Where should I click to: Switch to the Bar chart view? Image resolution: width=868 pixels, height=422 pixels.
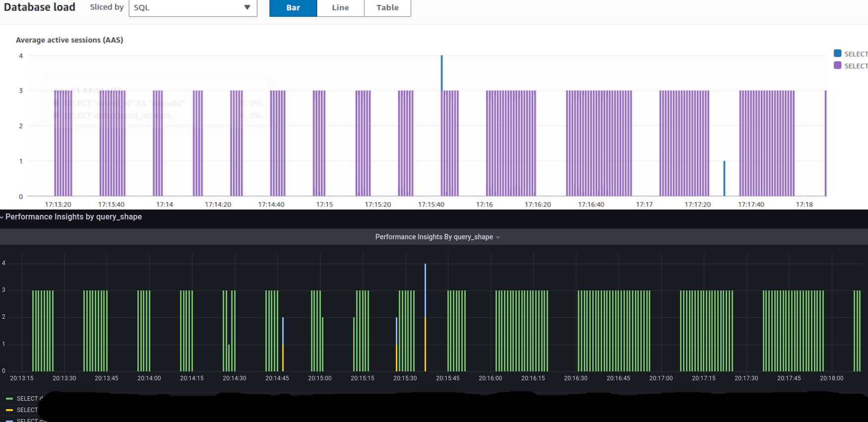(293, 8)
